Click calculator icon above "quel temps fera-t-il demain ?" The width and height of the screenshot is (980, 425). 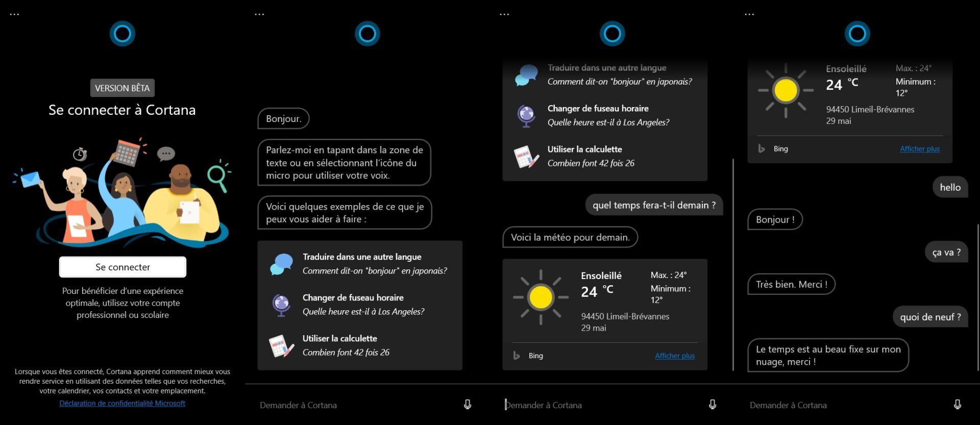coord(526,157)
